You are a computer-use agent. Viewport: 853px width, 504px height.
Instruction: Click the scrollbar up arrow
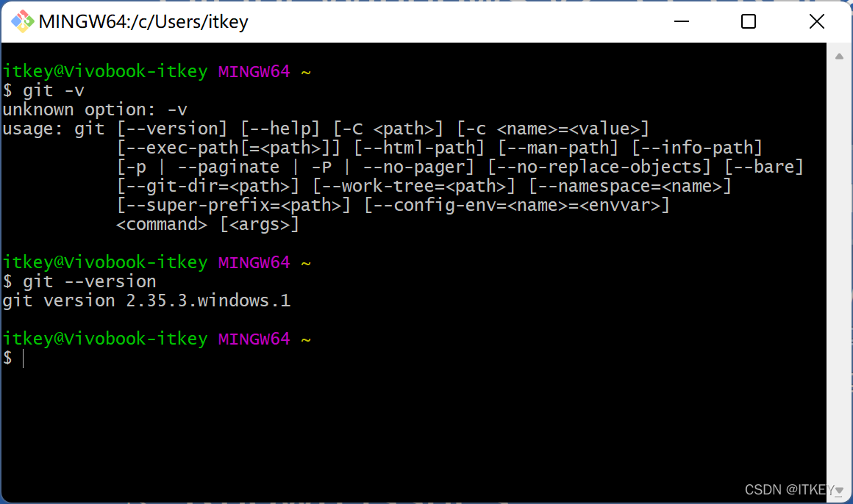840,56
